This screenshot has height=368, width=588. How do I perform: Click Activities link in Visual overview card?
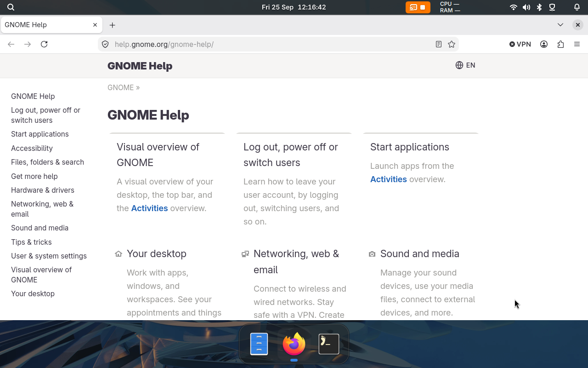[x=149, y=208]
